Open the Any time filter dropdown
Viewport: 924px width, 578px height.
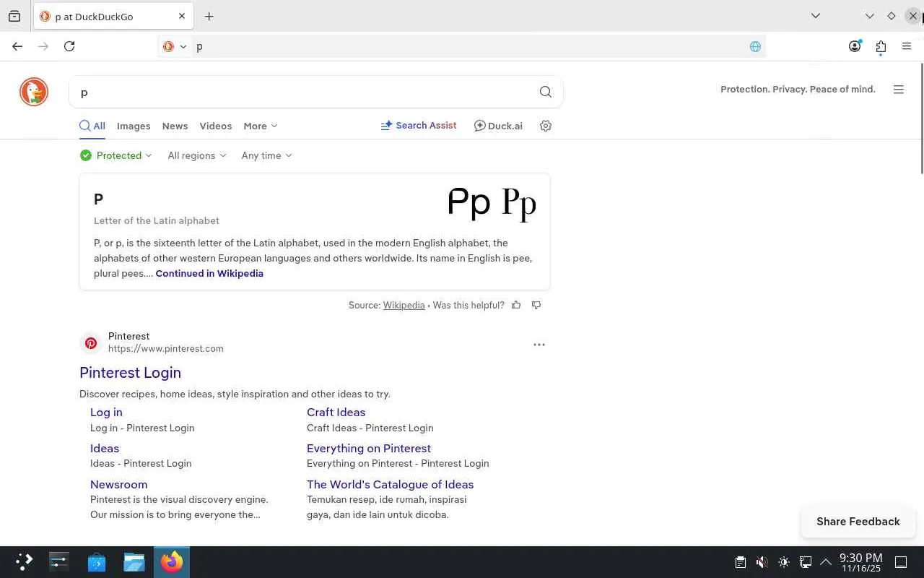point(267,155)
